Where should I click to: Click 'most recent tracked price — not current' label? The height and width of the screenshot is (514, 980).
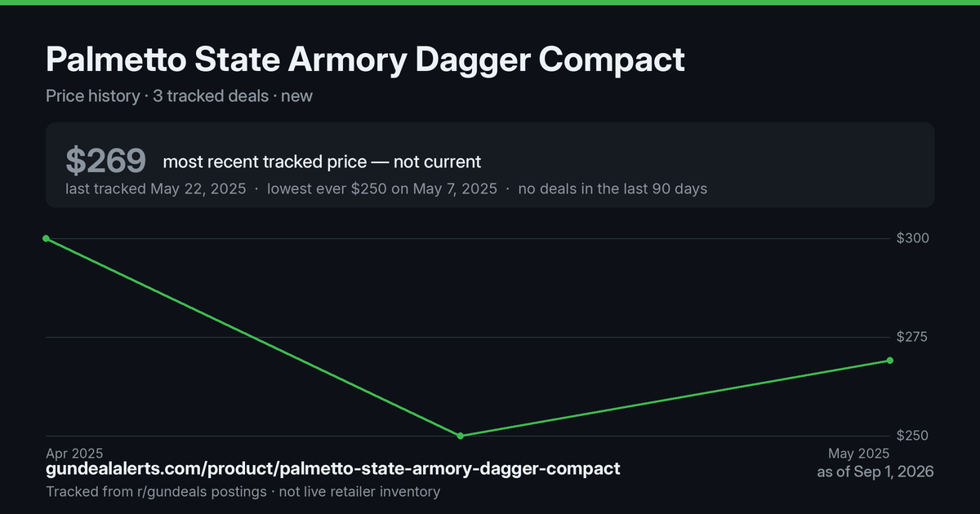click(322, 162)
